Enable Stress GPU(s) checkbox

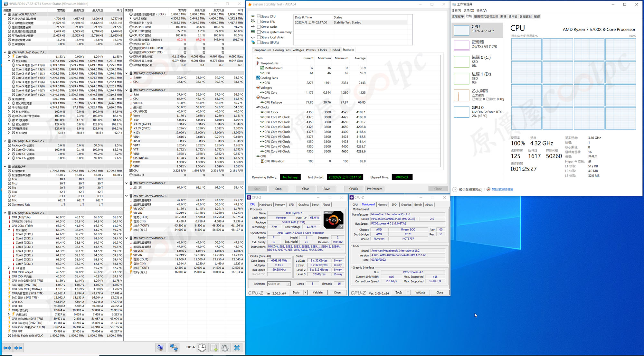click(x=259, y=42)
